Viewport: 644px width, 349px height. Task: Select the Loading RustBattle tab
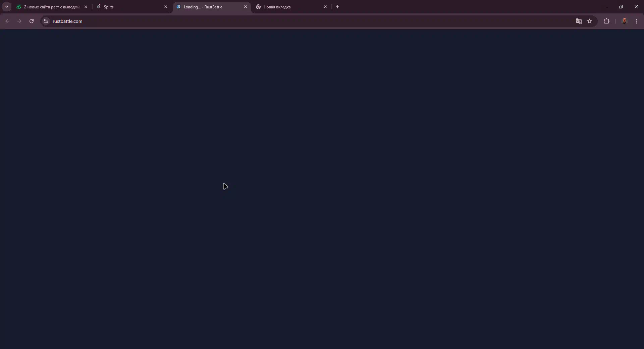(x=212, y=7)
